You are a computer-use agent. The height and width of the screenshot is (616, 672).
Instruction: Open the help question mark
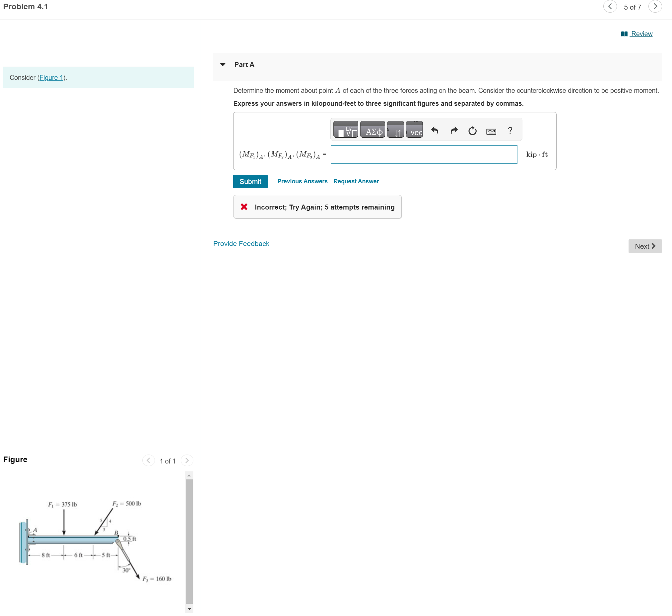[x=510, y=130]
